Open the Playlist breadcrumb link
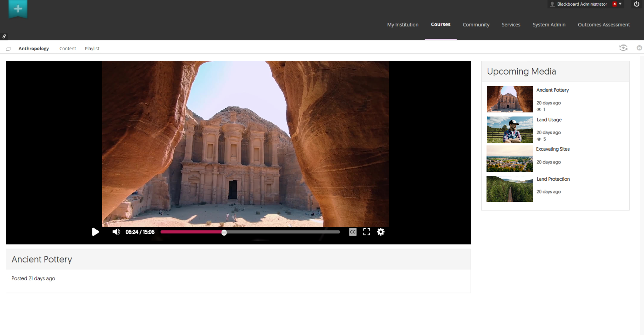This screenshot has height=335, width=644. click(92, 49)
